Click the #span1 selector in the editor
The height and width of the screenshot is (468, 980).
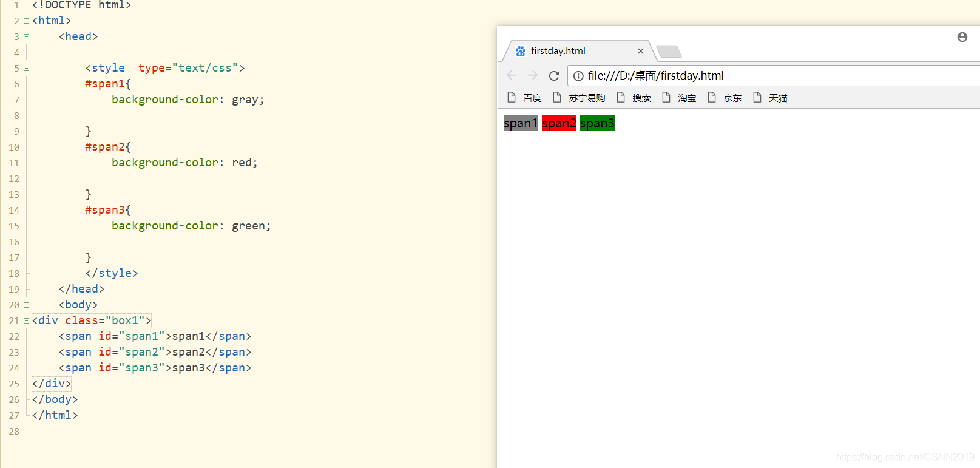tap(108, 84)
